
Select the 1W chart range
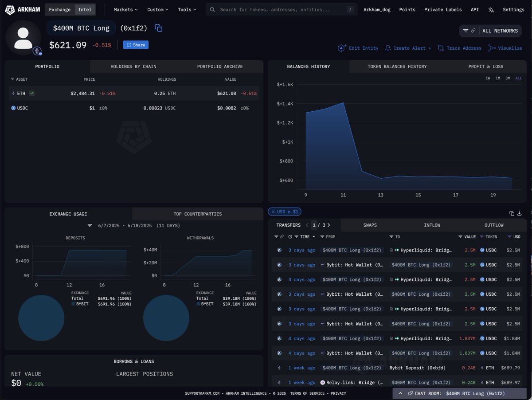(488, 78)
